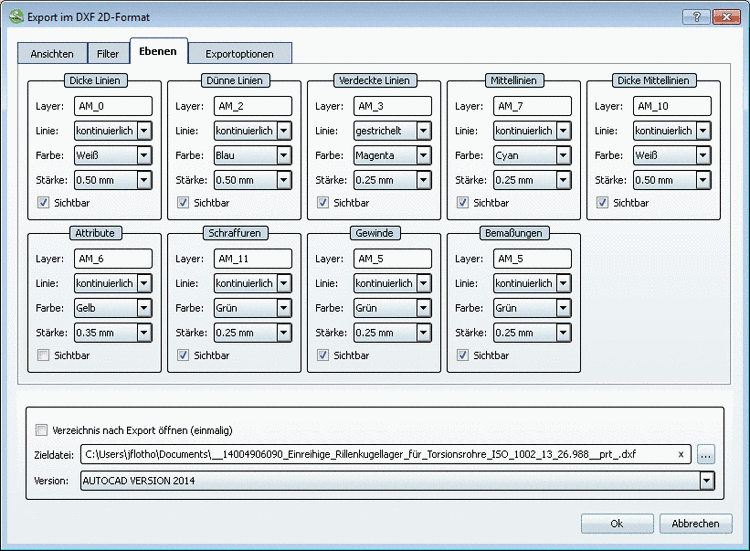Open Farbe dropdown in Schraffuren

pyautogui.click(x=253, y=308)
